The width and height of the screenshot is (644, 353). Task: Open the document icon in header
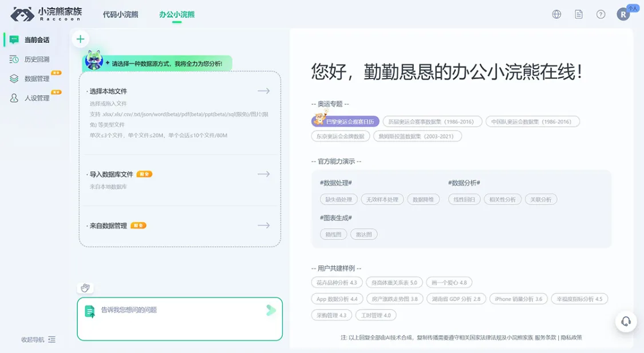pos(579,14)
